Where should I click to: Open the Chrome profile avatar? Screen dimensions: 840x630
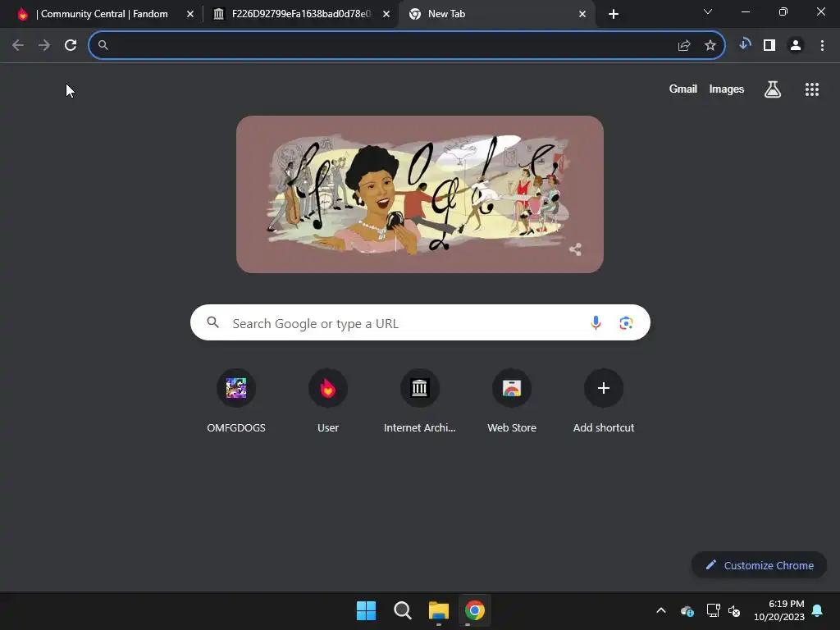(796, 46)
